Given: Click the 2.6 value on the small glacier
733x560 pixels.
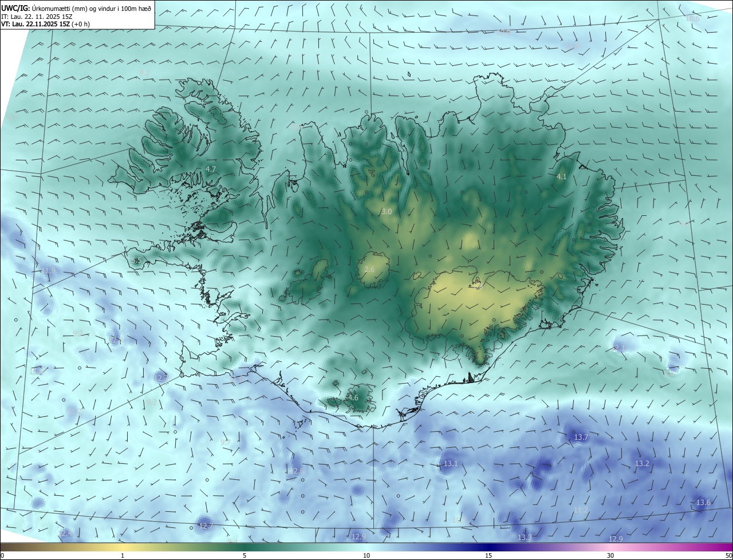Looking at the screenshot, I should [x=369, y=269].
